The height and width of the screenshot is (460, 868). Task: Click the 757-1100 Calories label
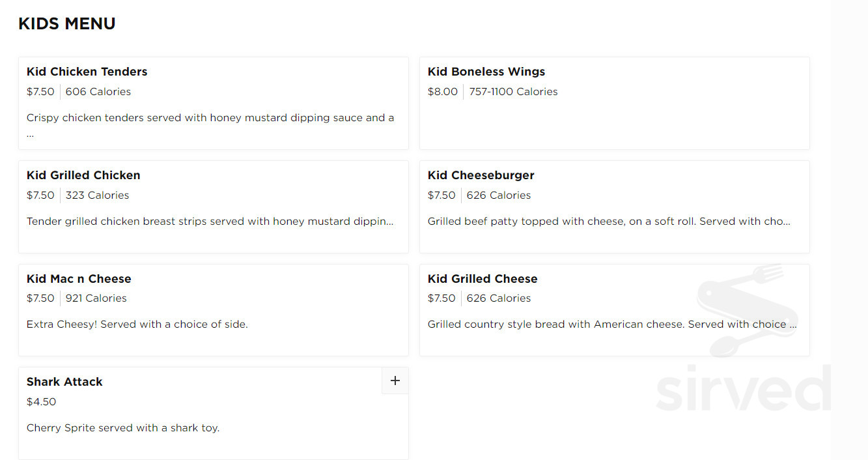512,91
